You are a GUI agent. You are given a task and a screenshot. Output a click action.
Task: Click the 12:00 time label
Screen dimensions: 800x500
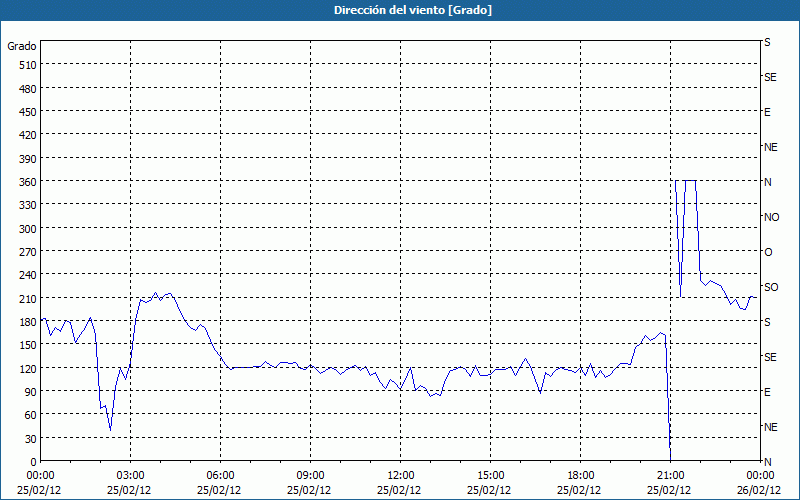click(x=401, y=476)
